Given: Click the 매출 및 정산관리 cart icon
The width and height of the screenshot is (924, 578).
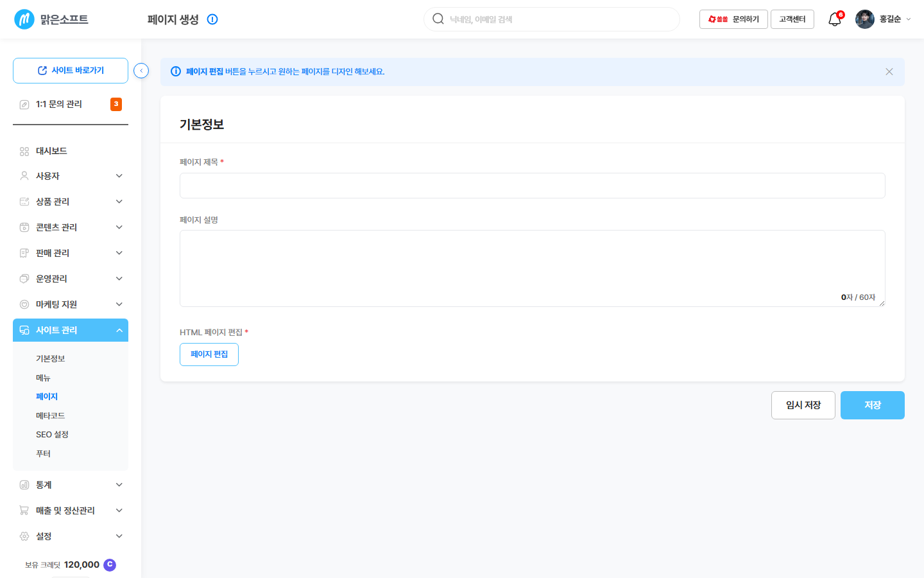Looking at the screenshot, I should [x=24, y=511].
